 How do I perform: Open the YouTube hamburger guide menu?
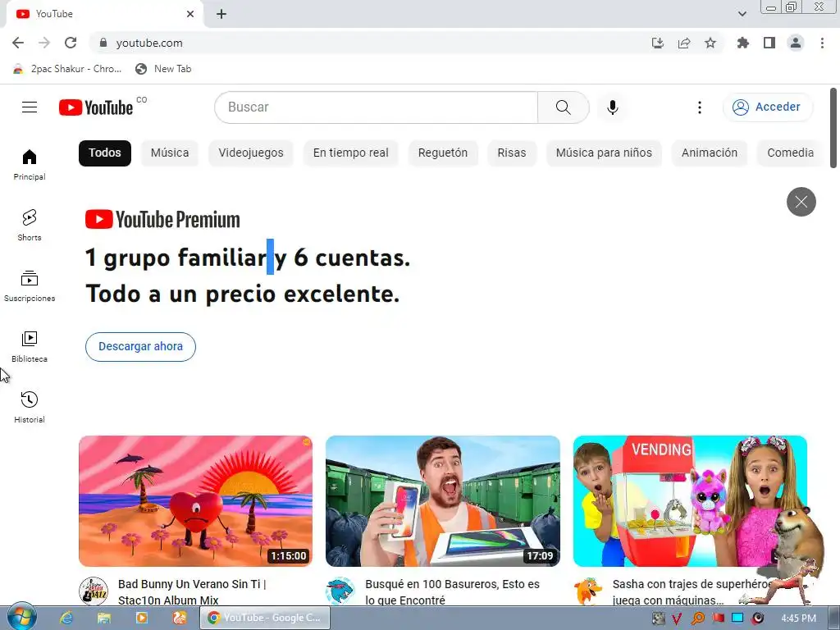tap(30, 107)
